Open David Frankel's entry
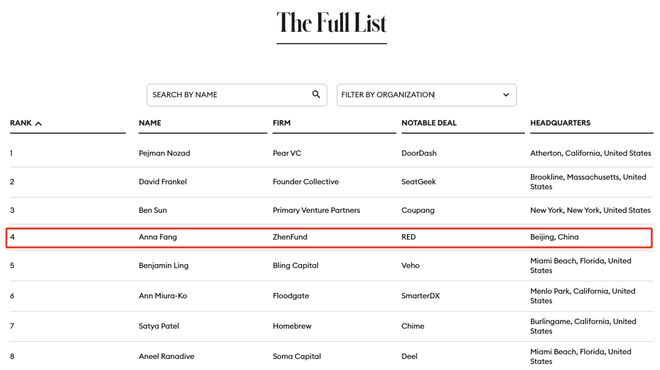 point(162,182)
